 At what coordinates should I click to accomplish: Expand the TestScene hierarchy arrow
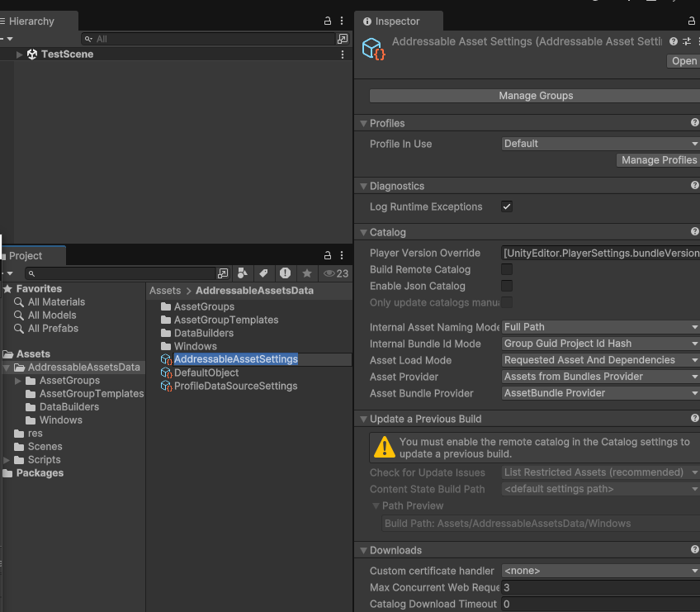click(x=19, y=54)
